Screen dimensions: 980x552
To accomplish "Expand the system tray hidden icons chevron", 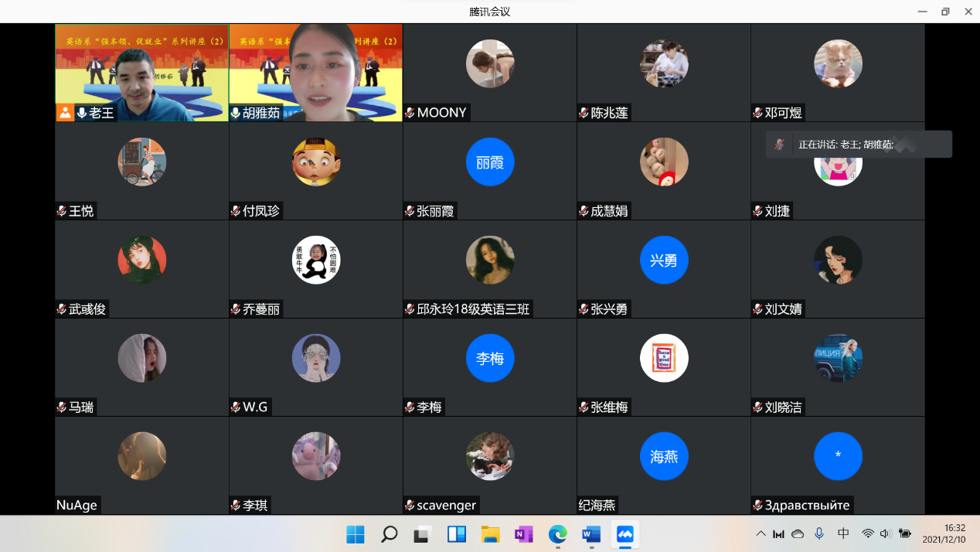I will click(761, 534).
